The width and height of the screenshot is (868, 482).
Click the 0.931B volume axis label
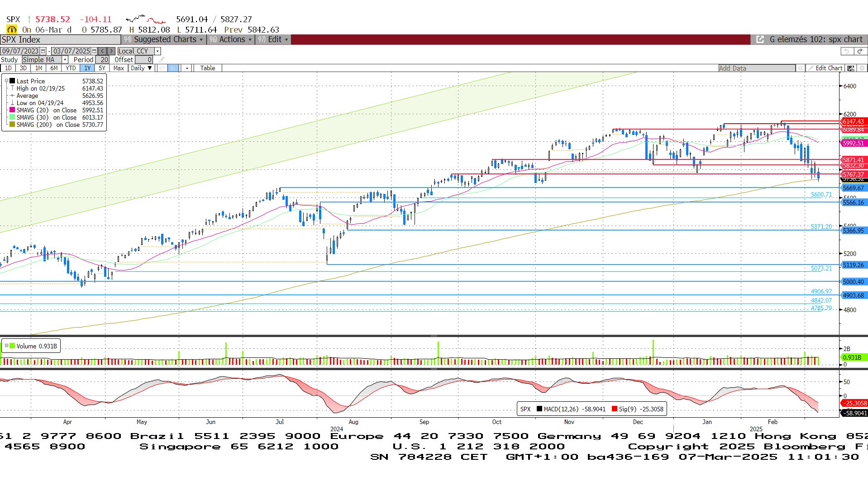pyautogui.click(x=854, y=357)
